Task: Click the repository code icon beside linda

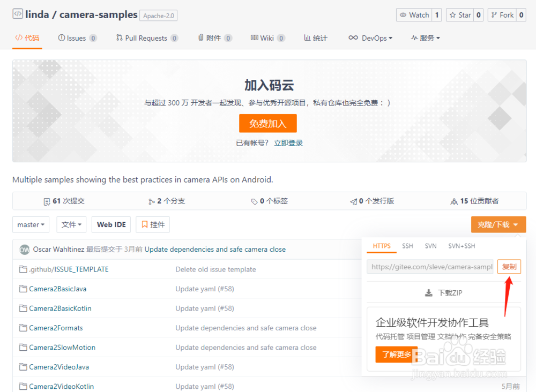Action: point(18,14)
